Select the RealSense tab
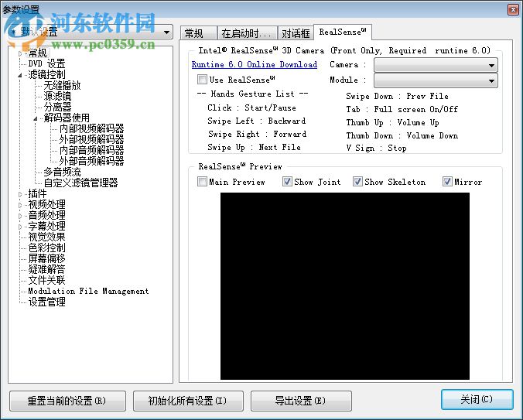Viewport: 523px width, 420px height. coord(343,32)
